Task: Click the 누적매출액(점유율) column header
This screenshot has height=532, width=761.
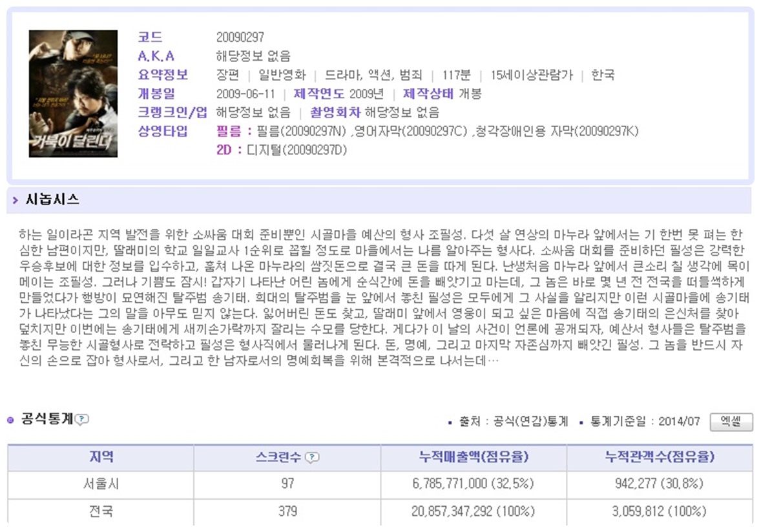Action: [474, 457]
